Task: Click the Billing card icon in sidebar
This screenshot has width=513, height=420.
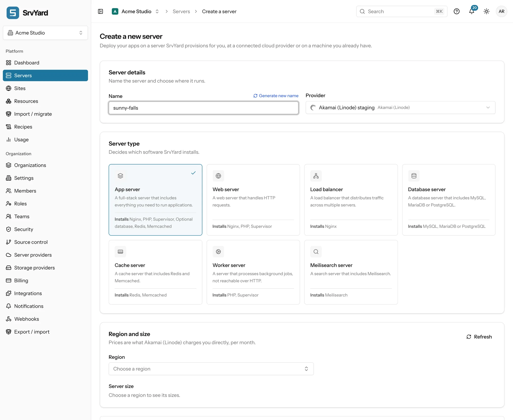Action: [x=9, y=281]
